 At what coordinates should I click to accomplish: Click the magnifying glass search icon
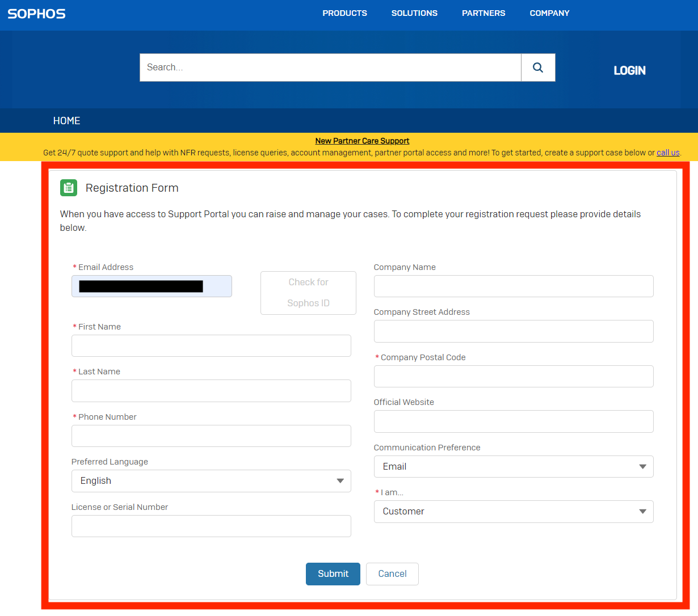coord(537,67)
